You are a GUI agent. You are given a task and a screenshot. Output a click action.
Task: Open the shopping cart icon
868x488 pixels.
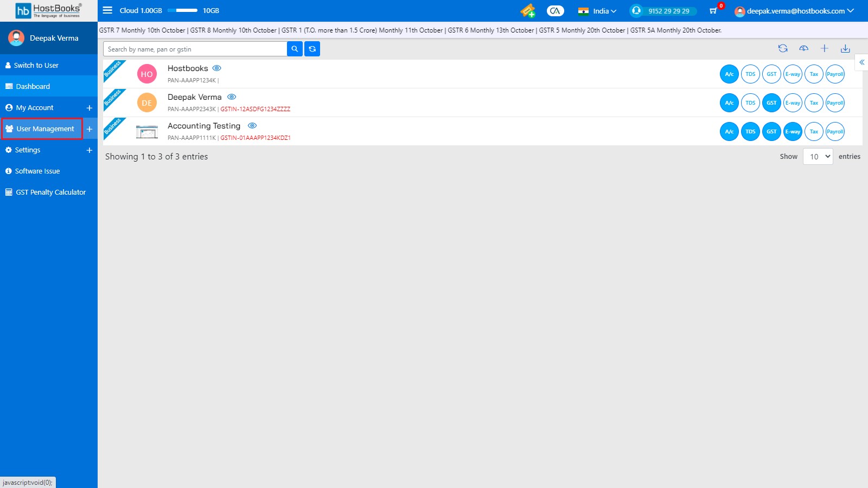point(713,11)
